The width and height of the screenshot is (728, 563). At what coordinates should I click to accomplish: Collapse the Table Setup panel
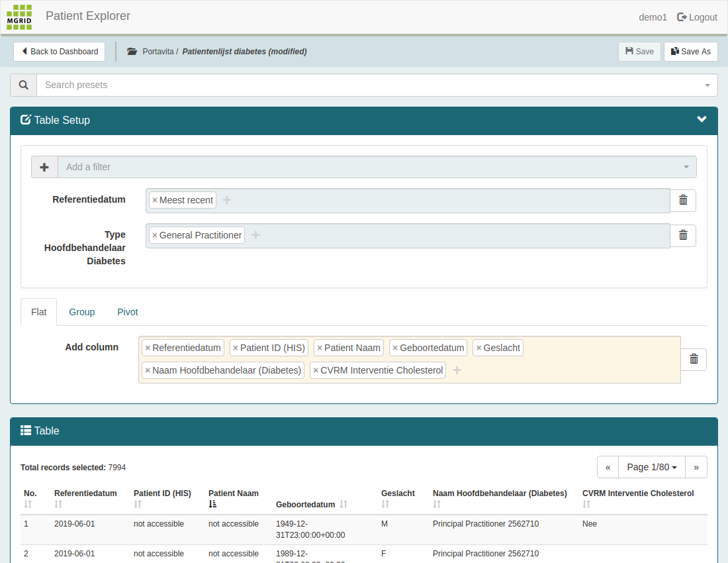[x=702, y=119]
